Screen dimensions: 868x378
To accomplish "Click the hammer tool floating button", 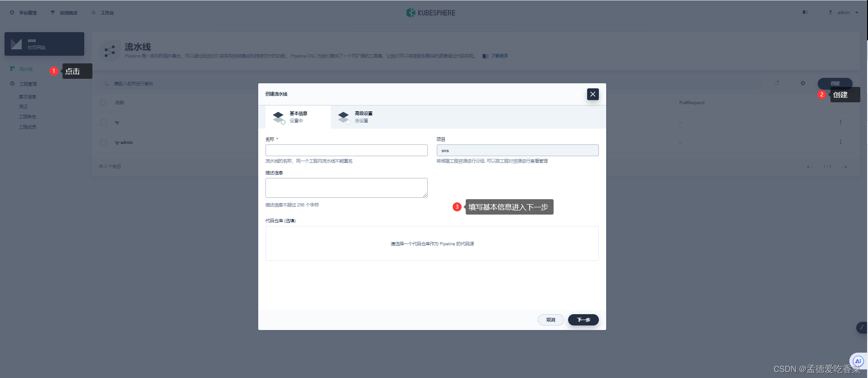I will coord(862,327).
